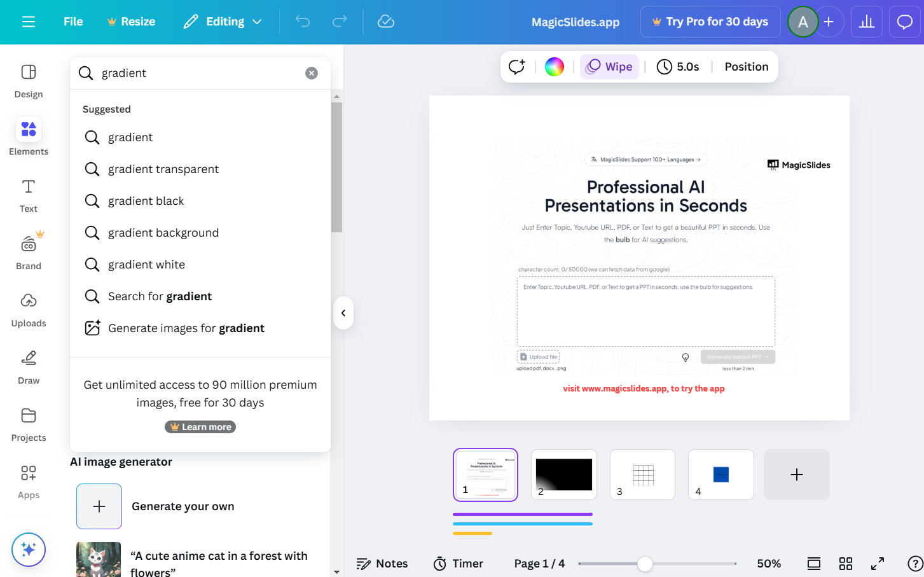Open the File menu

point(73,22)
